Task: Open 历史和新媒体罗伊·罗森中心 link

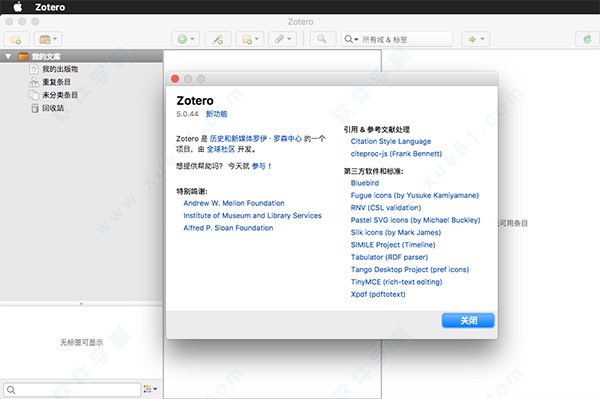Action: pyautogui.click(x=256, y=139)
